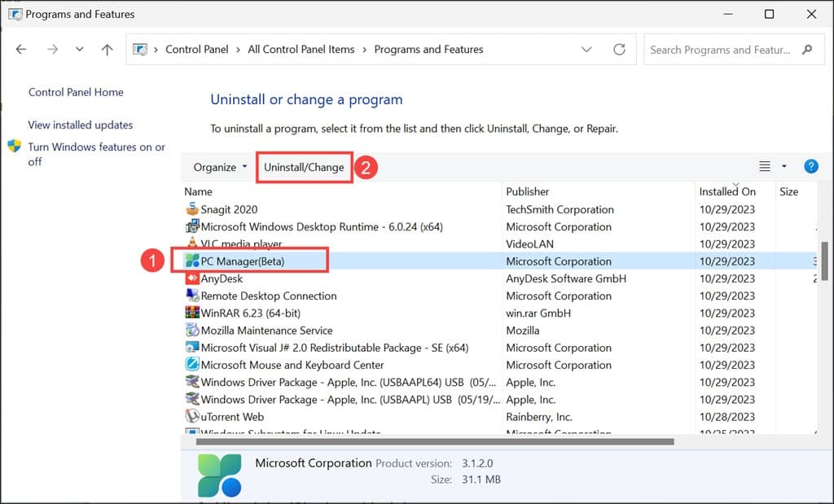Click the change view list icon
Viewport: 834px width, 504px height.
[764, 166]
